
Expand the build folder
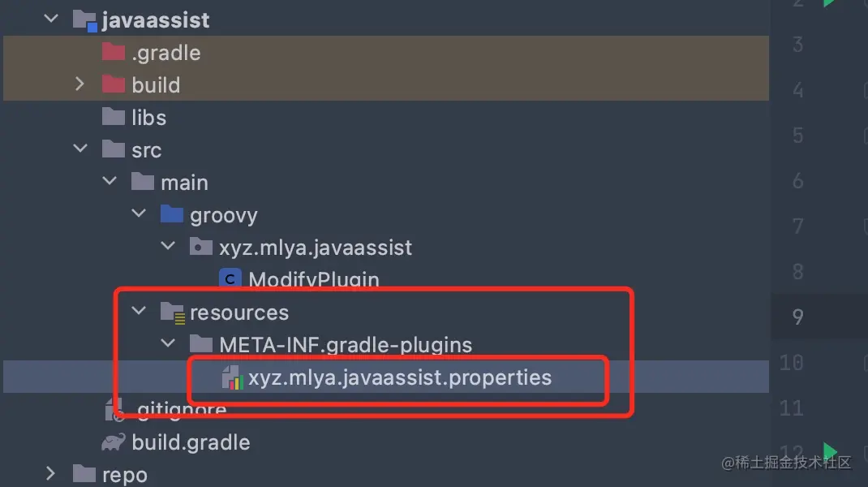79,84
